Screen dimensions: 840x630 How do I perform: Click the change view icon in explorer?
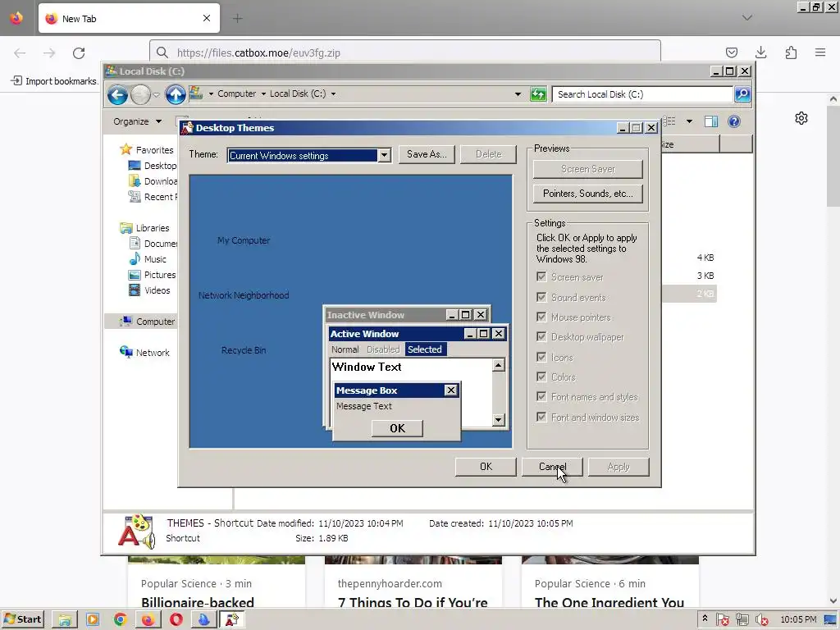point(669,121)
